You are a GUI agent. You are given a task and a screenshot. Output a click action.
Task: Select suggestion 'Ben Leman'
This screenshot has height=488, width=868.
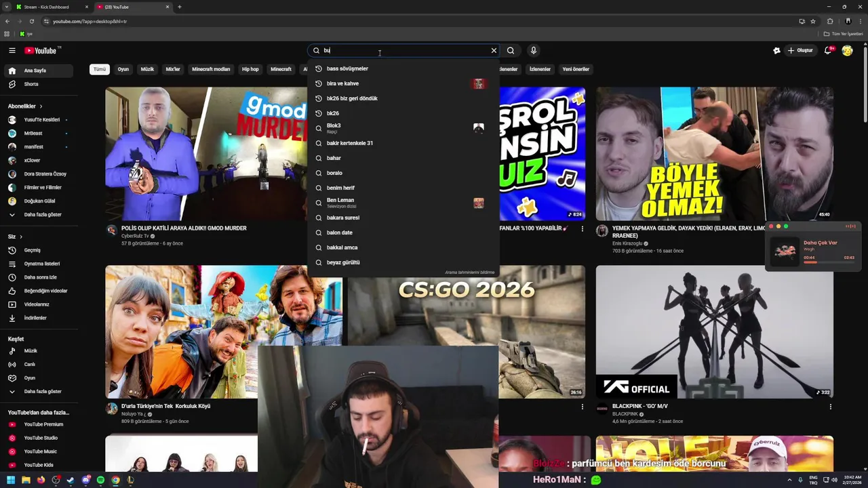point(403,203)
